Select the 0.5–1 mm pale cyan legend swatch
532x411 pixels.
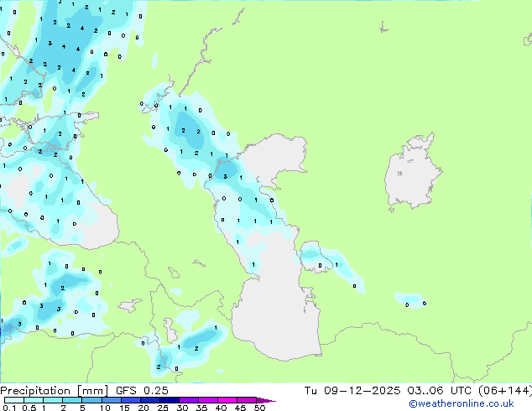click(x=34, y=400)
